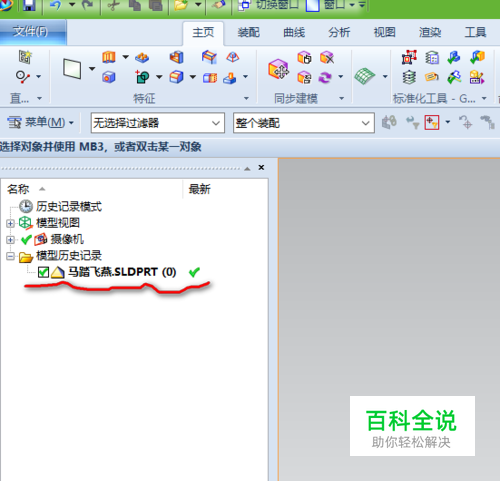
Task: Open the Extrude dropdown arrow
Action: point(125,57)
